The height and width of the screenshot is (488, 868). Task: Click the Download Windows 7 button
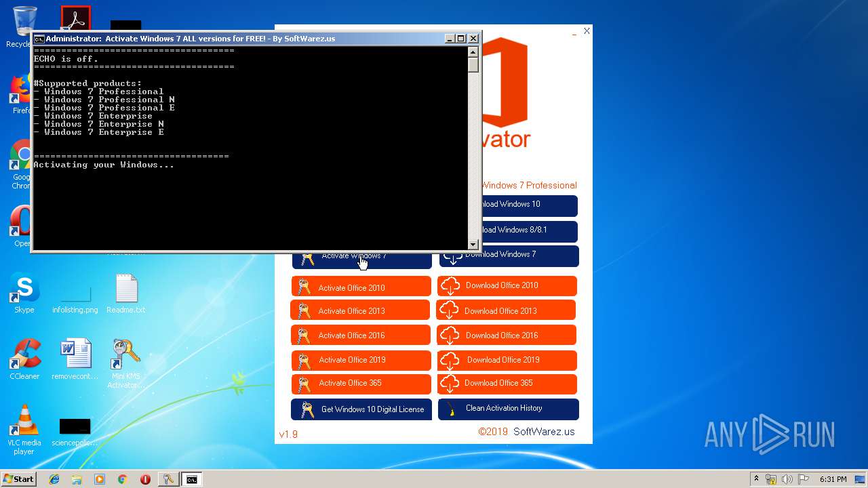coord(509,256)
